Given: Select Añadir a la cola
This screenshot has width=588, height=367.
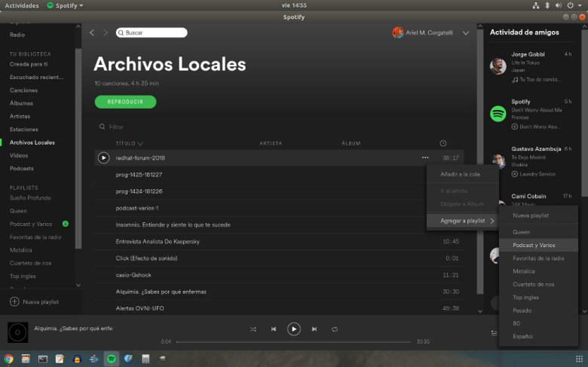Looking at the screenshot, I should coord(460,174).
